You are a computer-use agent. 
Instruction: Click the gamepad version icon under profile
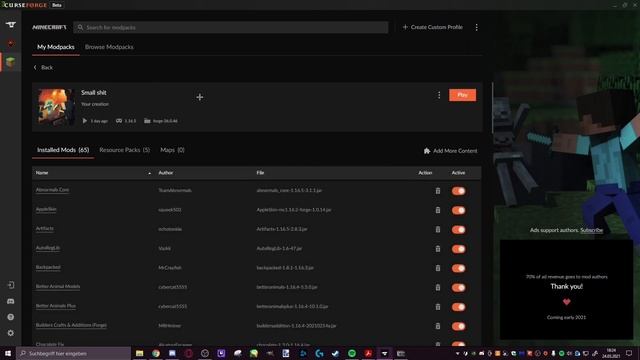point(119,121)
